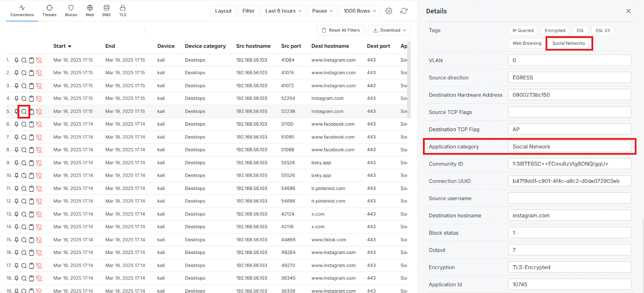Inspect row 4 instagram.com connection details
The image size is (644, 293).
[24, 99]
